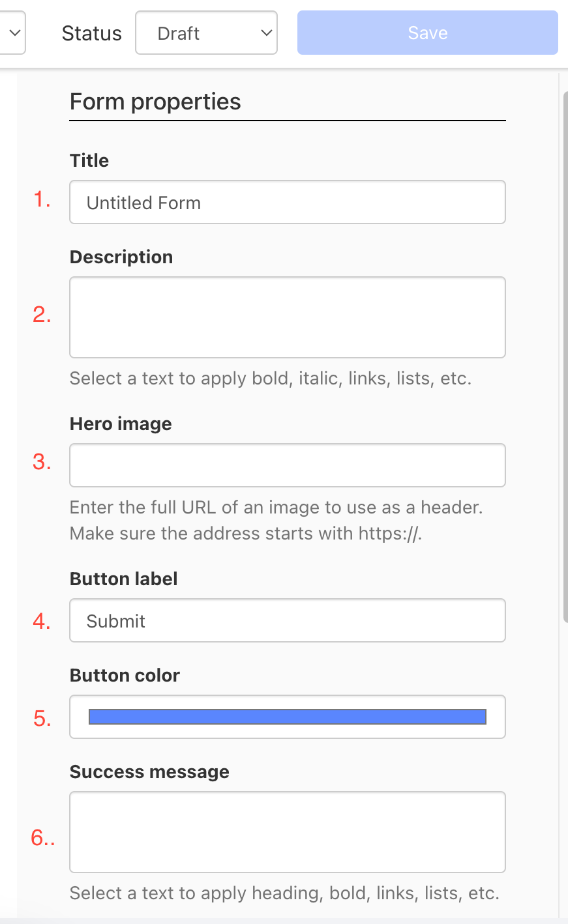
Task: Focus the Title field containing Untitled Form
Action: coord(288,202)
